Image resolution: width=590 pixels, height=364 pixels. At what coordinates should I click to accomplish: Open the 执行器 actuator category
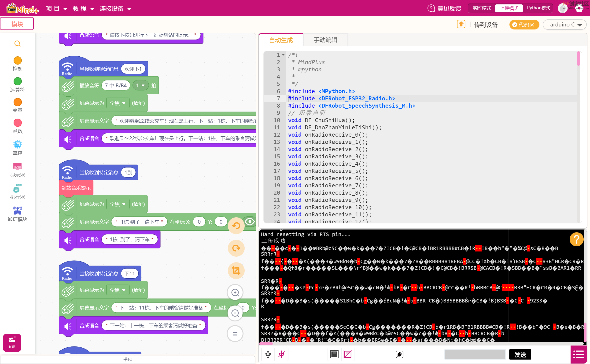(x=17, y=192)
